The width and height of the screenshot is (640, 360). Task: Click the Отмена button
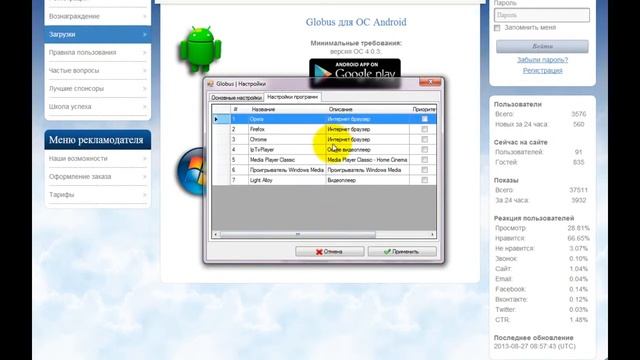tap(330, 252)
